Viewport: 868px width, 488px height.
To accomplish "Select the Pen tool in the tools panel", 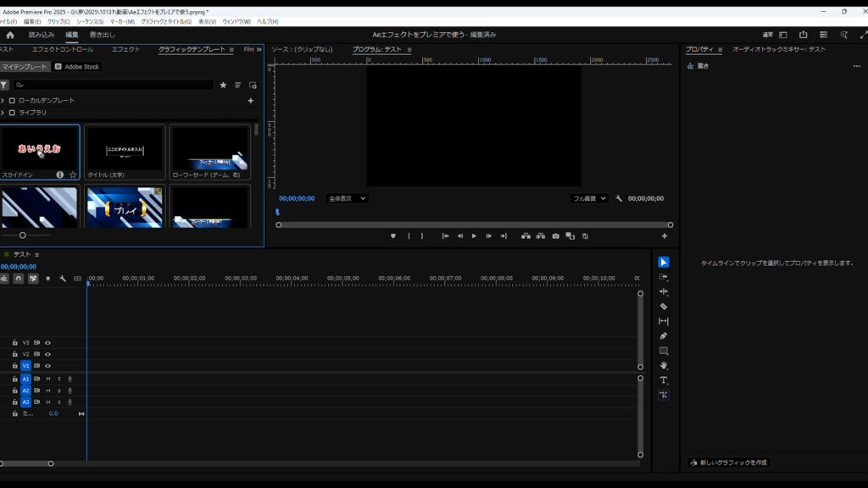I will coord(664,336).
